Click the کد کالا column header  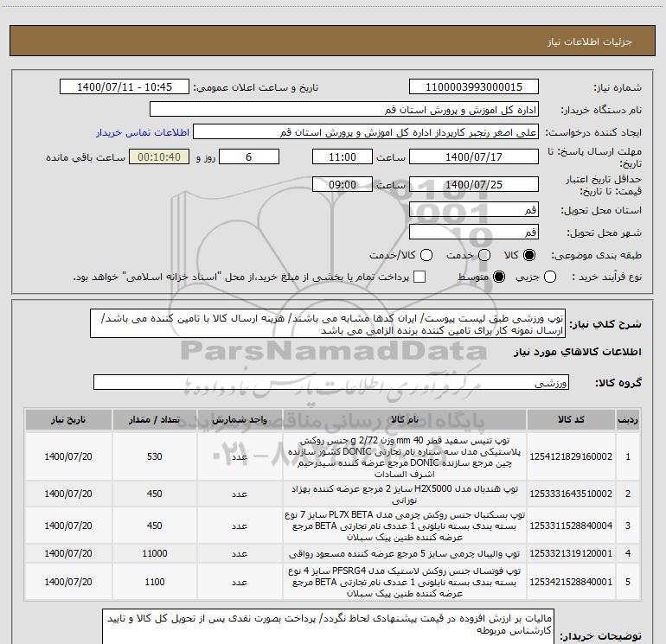tap(571, 420)
